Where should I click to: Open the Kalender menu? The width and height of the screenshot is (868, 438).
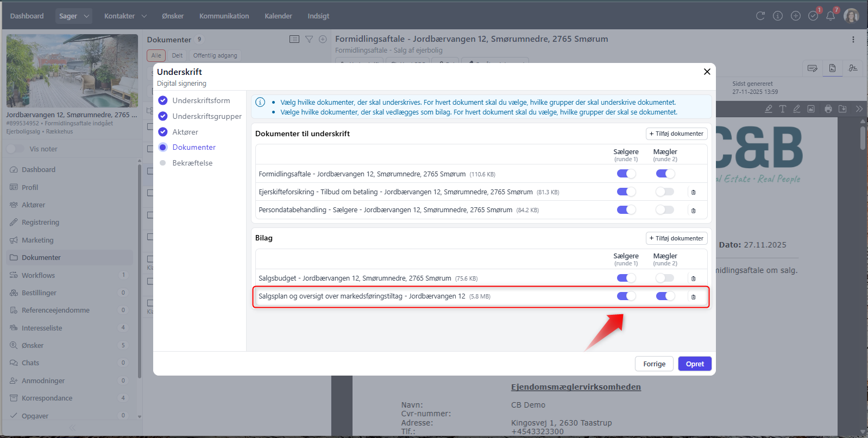(278, 16)
